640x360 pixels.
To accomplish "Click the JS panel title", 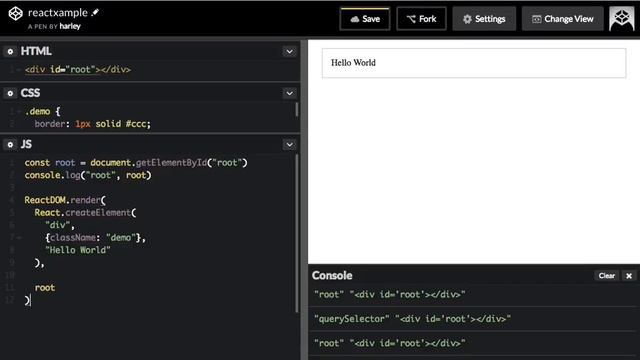I will (x=26, y=144).
